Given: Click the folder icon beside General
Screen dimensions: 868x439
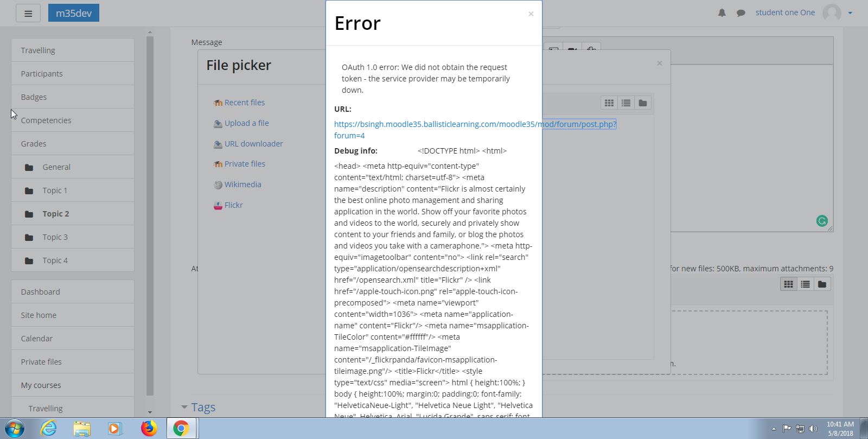Looking at the screenshot, I should 29,168.
